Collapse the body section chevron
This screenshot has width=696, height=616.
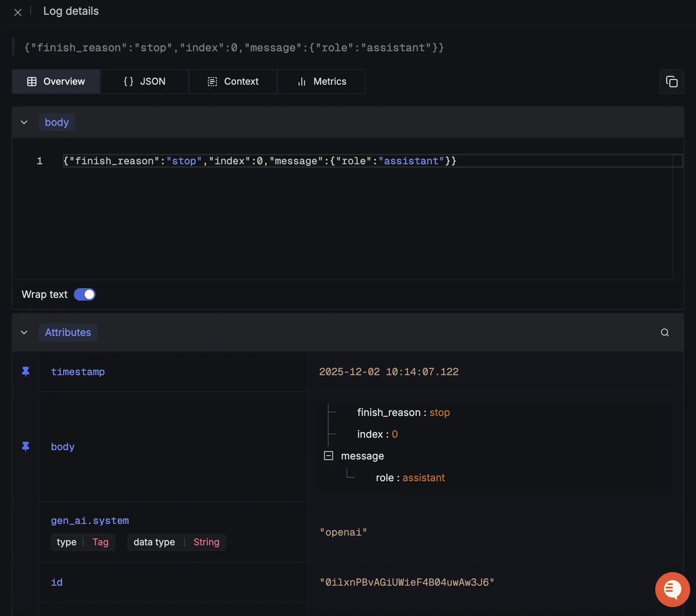click(24, 122)
